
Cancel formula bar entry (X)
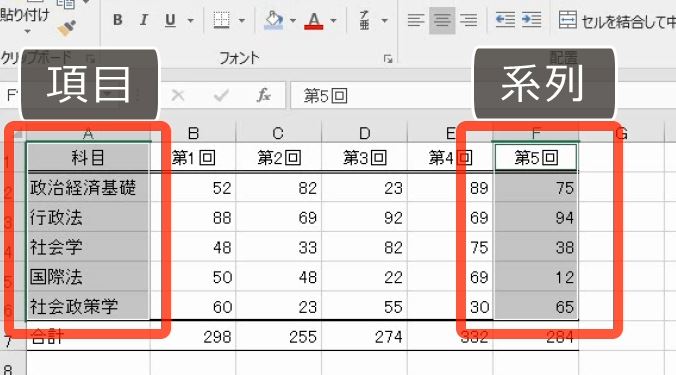(x=178, y=95)
